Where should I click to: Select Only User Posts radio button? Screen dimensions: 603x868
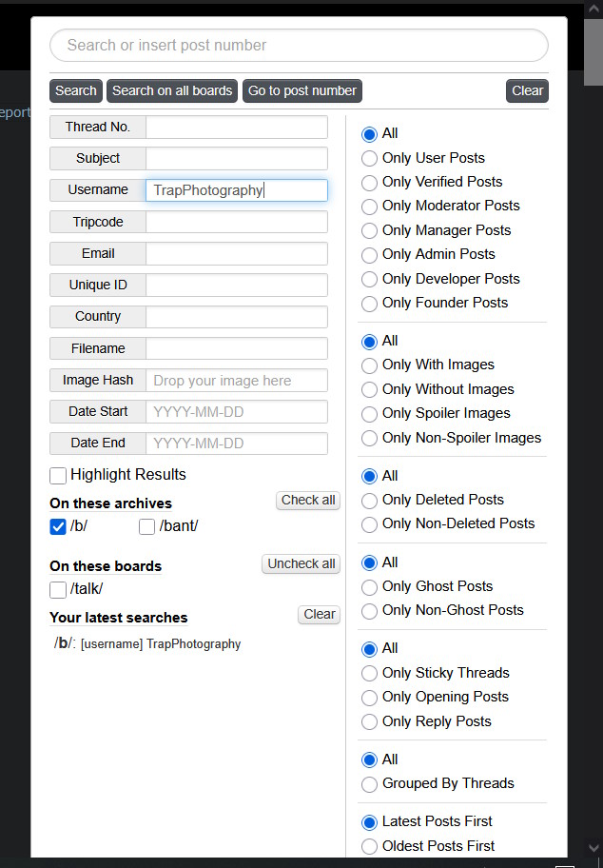pos(369,158)
